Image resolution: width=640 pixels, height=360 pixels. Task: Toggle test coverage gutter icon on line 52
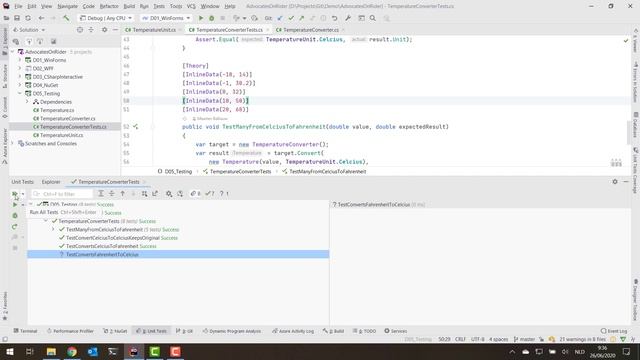pos(136,127)
